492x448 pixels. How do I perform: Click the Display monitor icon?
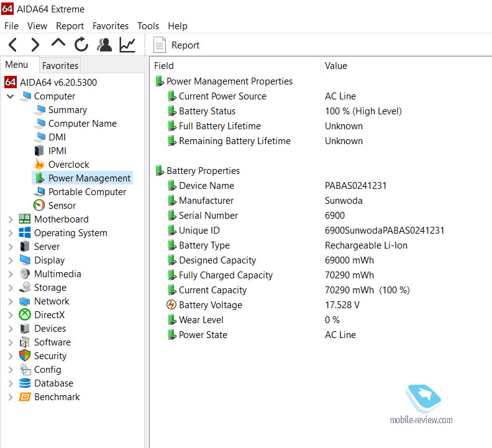click(25, 260)
